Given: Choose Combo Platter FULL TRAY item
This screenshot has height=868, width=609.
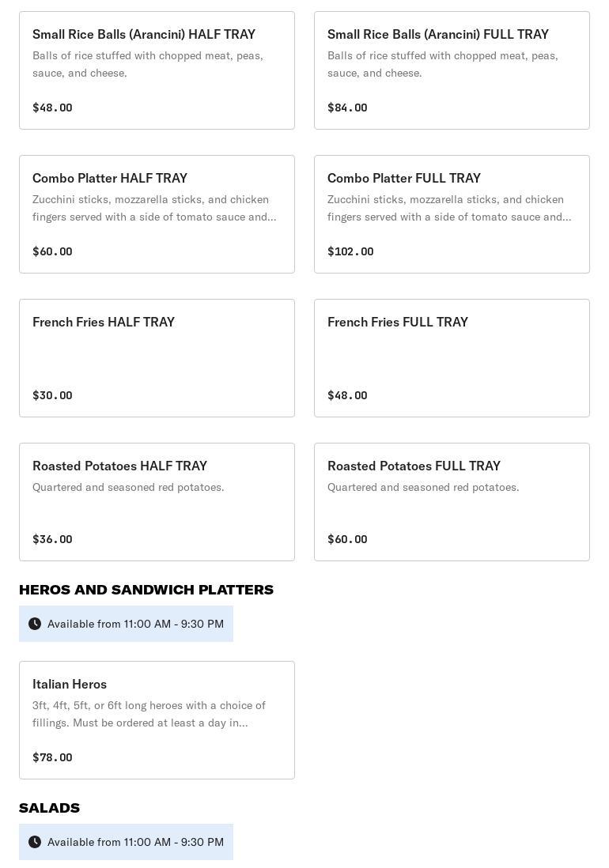Looking at the screenshot, I should [452, 214].
